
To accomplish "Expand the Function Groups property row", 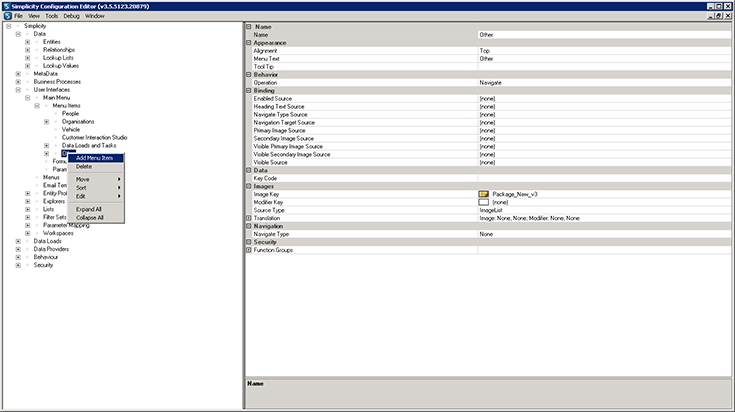I will (249, 250).
